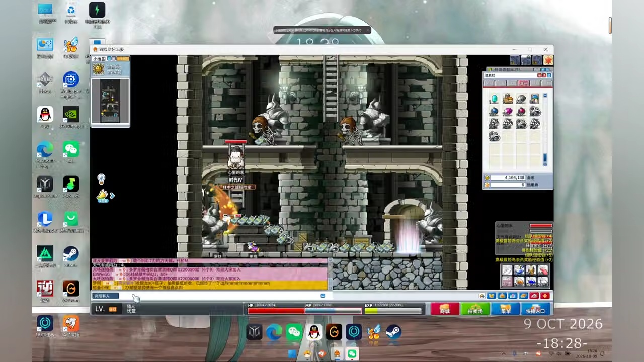
Task: Click the quick-skill slot panel's top-left icon
Action: (x=507, y=270)
